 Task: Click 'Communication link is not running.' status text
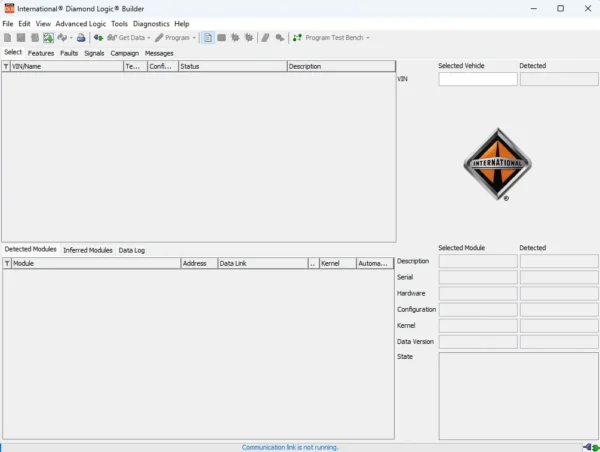click(x=290, y=447)
